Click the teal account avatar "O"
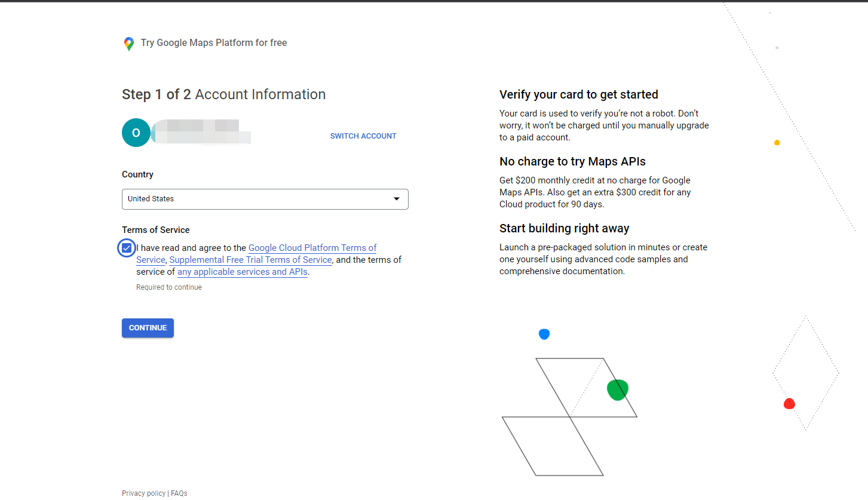The width and height of the screenshot is (868, 500). pos(136,133)
